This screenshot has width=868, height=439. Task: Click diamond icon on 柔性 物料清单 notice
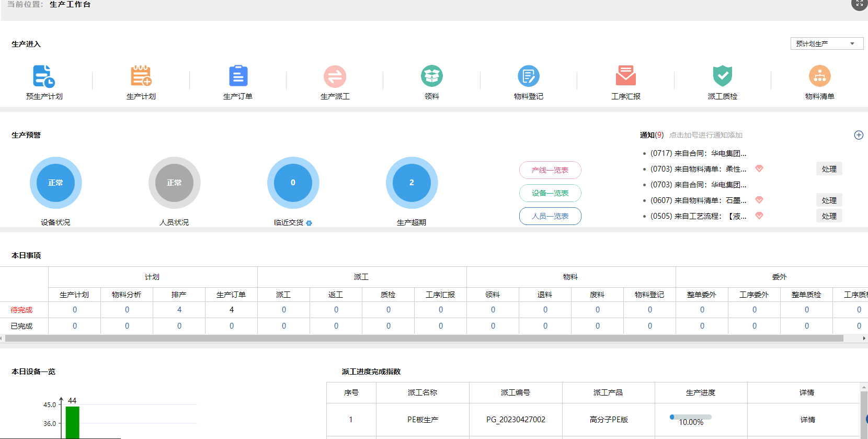(759, 168)
